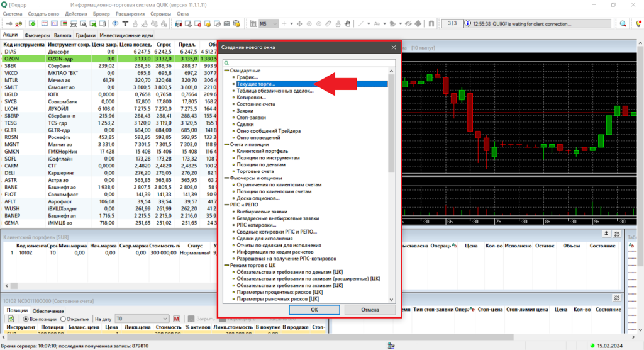Click the light bulb notification icon
This screenshot has width=644, height=350.
[639, 23]
